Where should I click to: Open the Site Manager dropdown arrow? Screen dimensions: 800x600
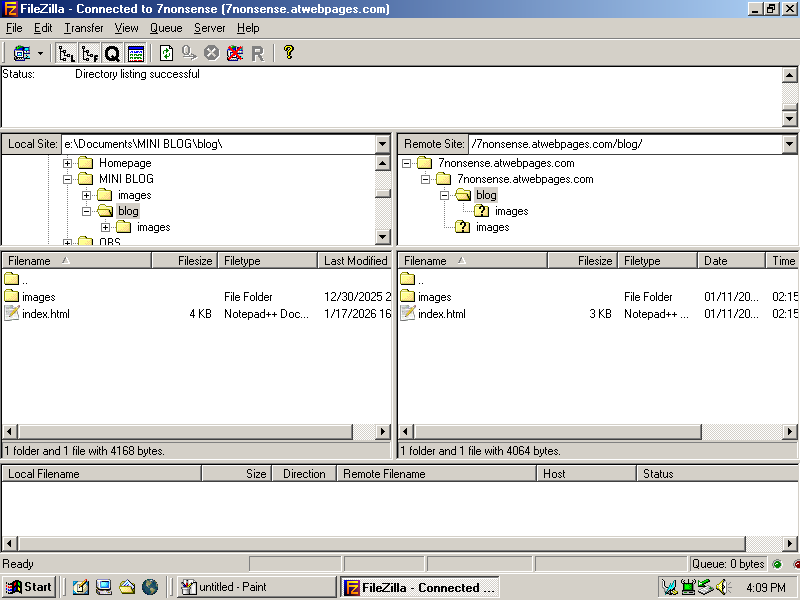pos(41,53)
